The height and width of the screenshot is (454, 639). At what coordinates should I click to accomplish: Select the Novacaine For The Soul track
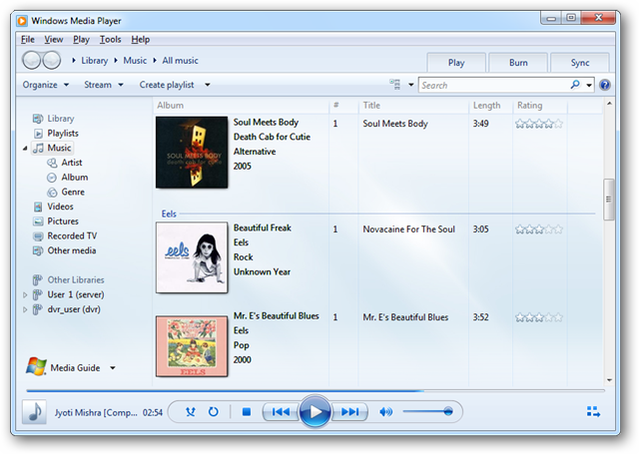[409, 229]
